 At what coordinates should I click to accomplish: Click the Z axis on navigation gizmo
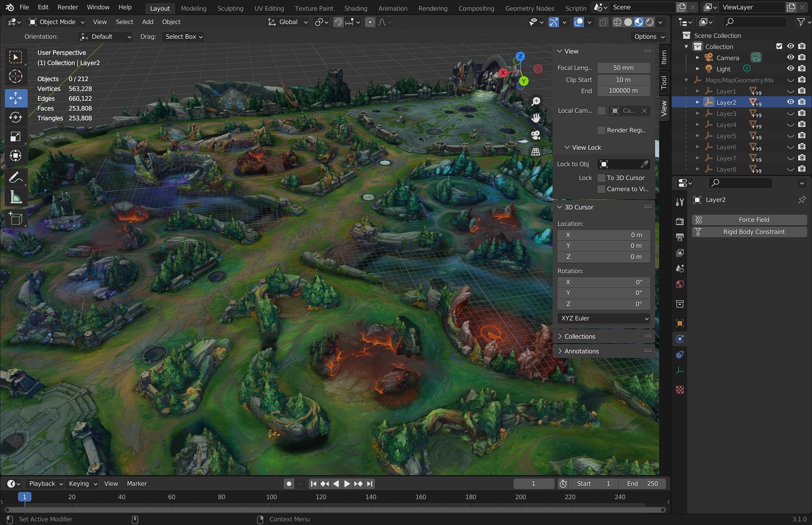coord(520,56)
